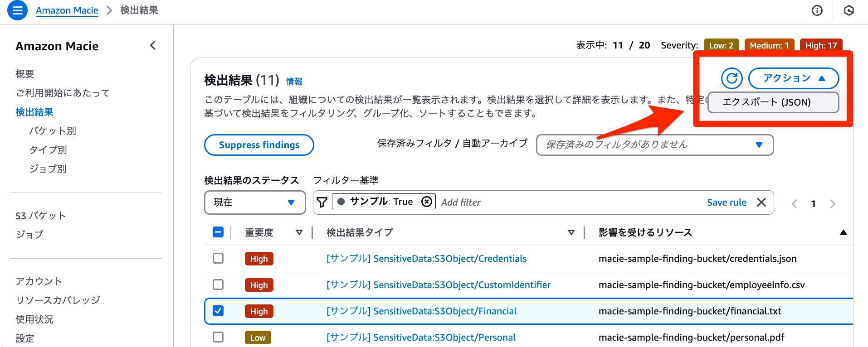This screenshot has height=347, width=868.
Task: Click the 影響を受けるリソース column header
Action: click(645, 232)
